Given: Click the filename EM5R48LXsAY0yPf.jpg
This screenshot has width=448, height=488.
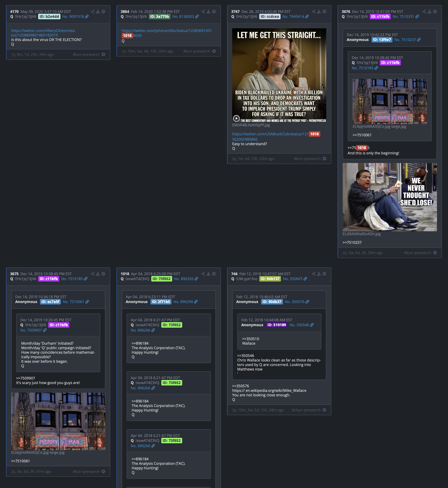Looking at the screenshot, I should point(251,125).
